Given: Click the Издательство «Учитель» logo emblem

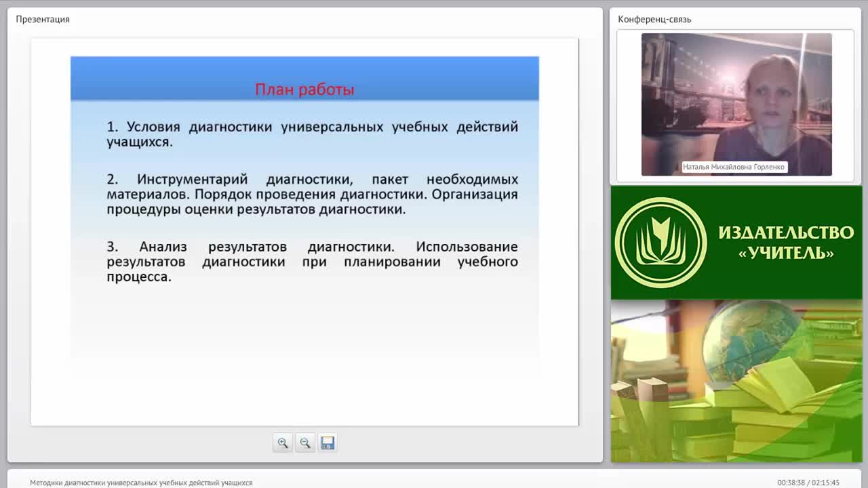Looking at the screenshot, I should click(660, 243).
